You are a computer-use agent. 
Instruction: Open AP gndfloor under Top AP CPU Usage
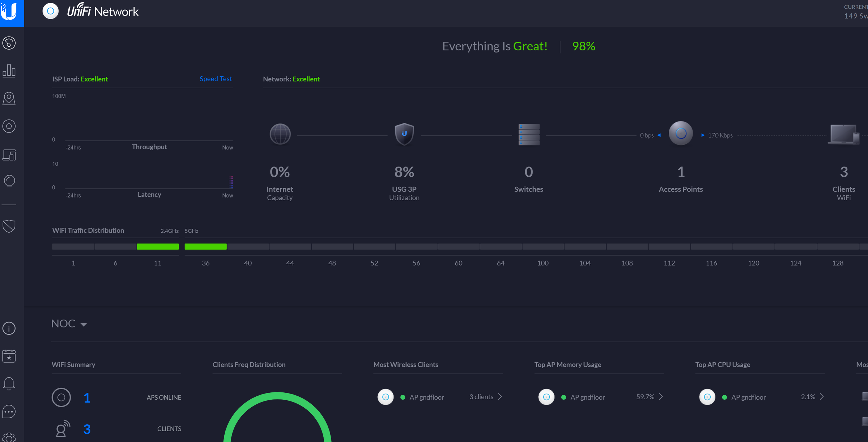748,397
